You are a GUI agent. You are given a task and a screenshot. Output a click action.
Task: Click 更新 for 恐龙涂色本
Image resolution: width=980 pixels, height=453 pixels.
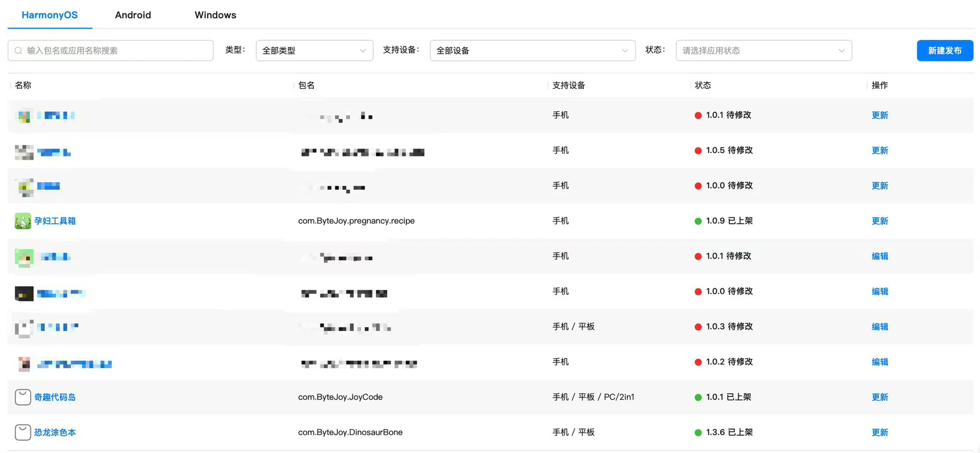880,432
